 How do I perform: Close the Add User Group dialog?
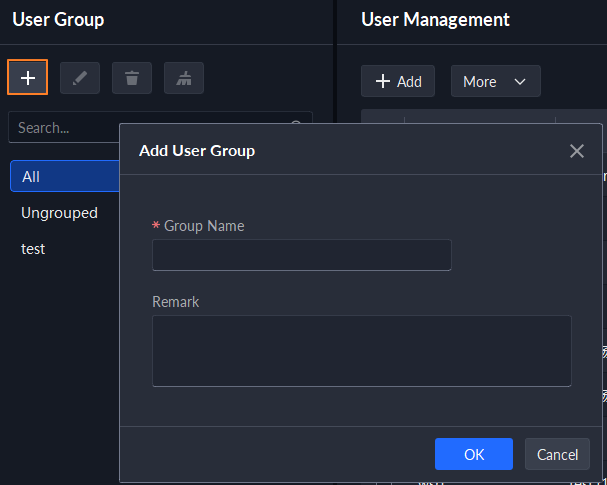click(x=576, y=151)
